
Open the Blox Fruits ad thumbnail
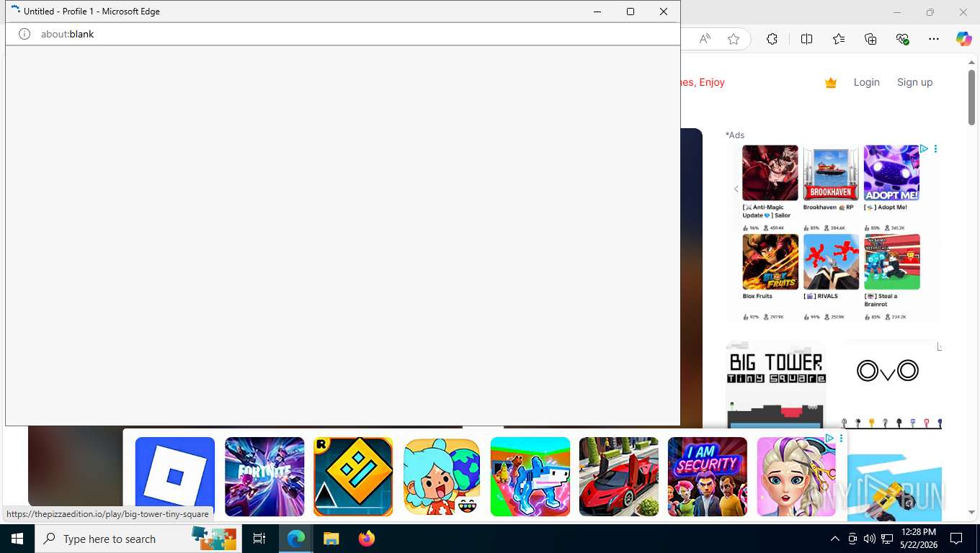[770, 261]
